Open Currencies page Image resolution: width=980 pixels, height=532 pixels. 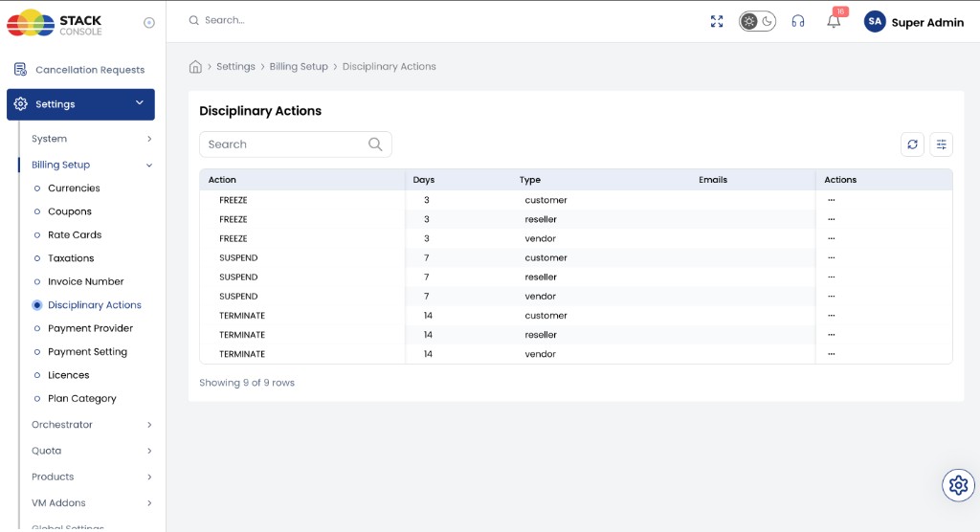click(74, 188)
